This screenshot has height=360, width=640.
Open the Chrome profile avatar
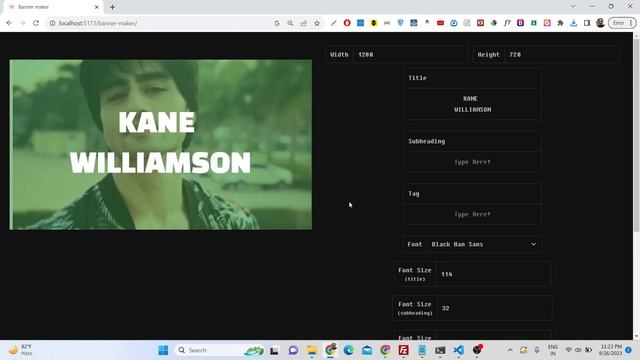[x=600, y=23]
